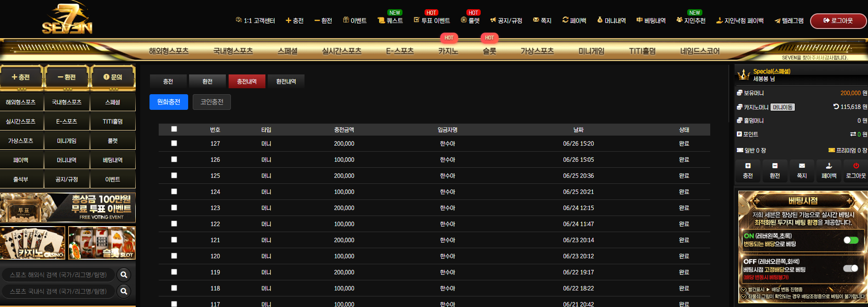Open 쪽지 envelope icon in user panel
The image size is (868, 307).
[x=802, y=166]
